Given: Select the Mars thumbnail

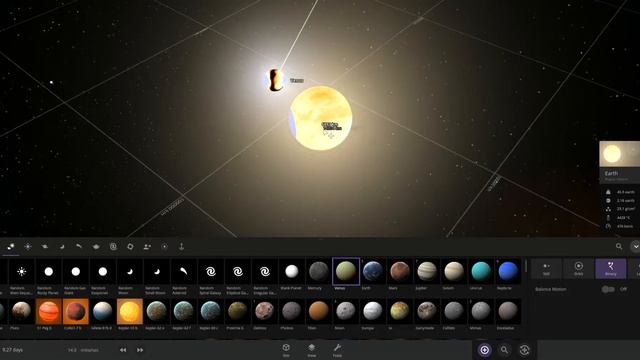Looking at the screenshot, I should click(x=400, y=271).
